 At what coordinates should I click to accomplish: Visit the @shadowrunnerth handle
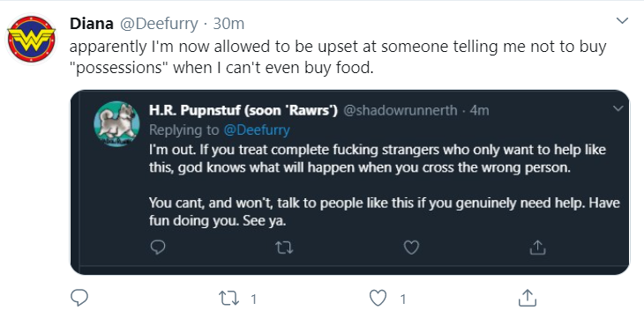400,110
